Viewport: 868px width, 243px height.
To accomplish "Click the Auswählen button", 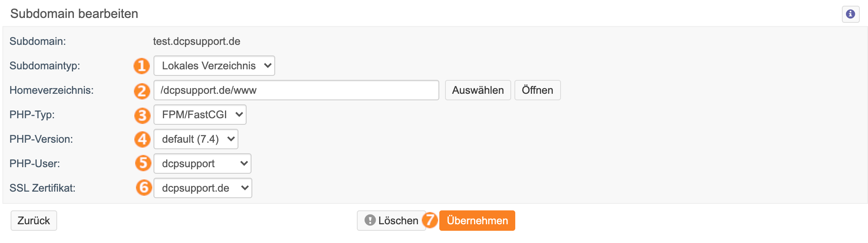I will 478,90.
